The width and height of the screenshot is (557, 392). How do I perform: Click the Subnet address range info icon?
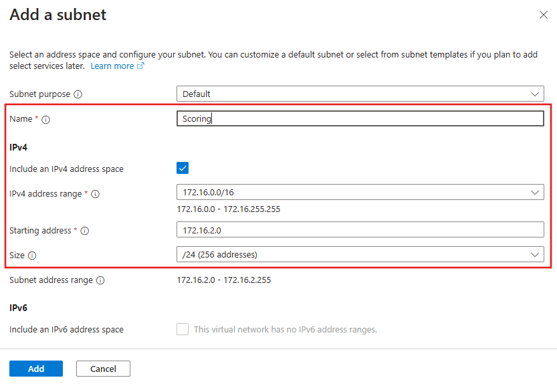pyautogui.click(x=100, y=280)
